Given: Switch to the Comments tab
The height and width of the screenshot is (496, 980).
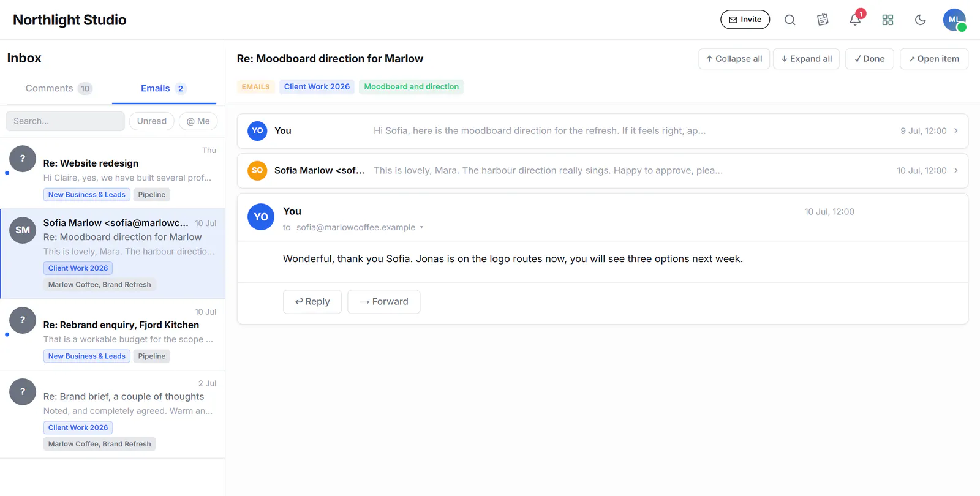Looking at the screenshot, I should point(58,88).
